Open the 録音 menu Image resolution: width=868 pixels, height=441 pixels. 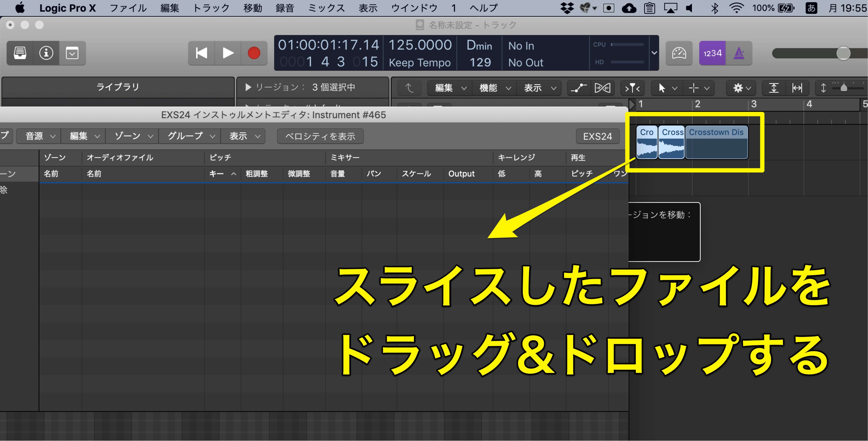285,8
